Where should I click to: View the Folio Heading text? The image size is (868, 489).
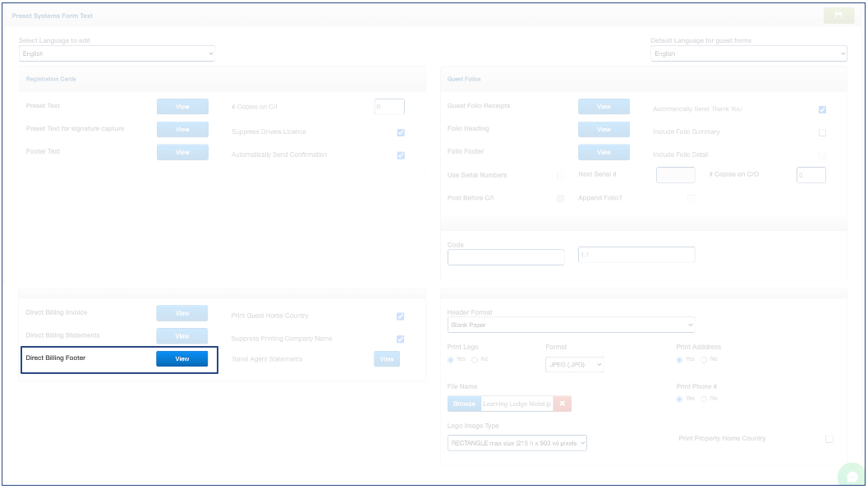pos(604,130)
